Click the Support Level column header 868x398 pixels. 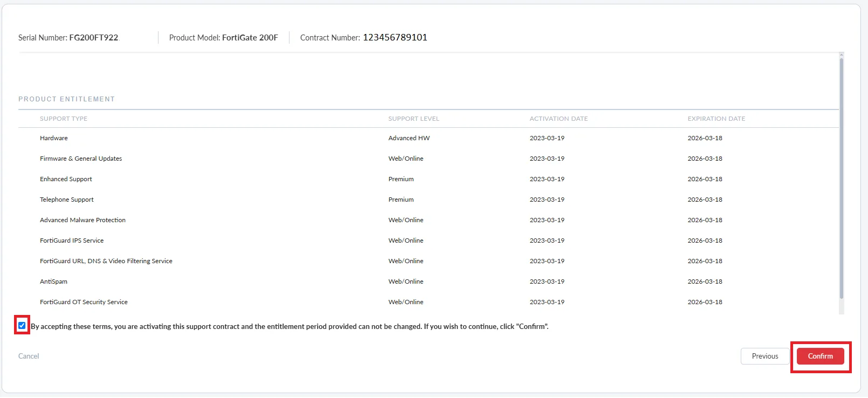tap(414, 119)
